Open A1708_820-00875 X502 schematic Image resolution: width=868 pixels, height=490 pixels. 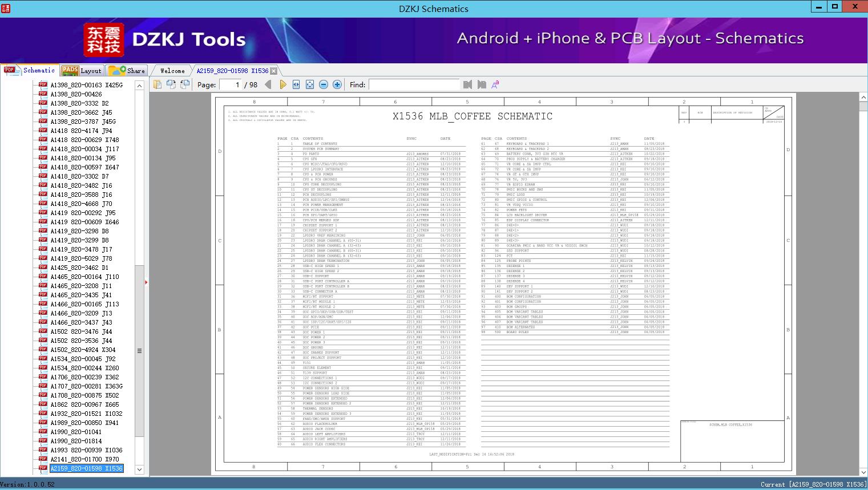[x=84, y=395]
